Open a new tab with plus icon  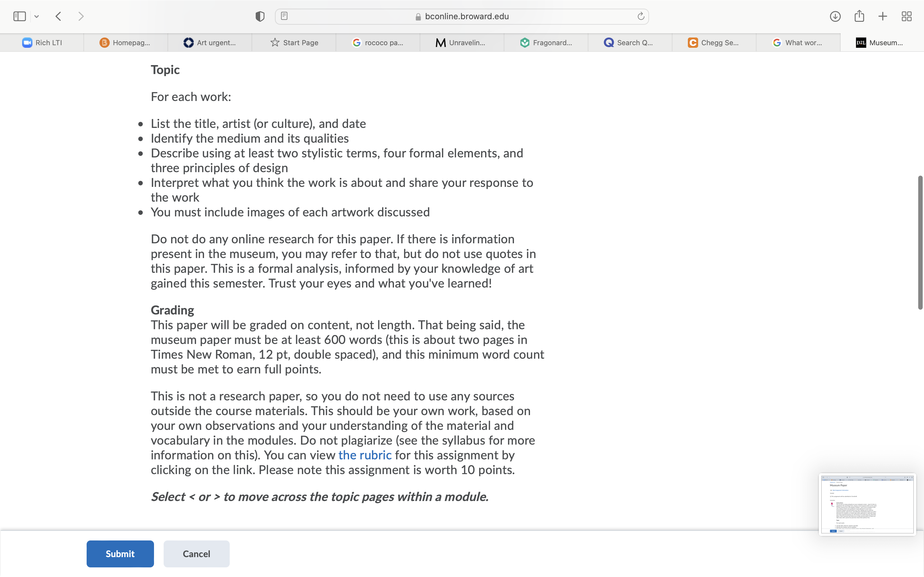click(882, 16)
